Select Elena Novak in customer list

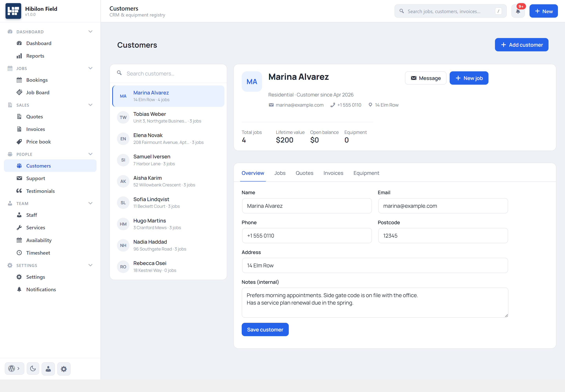click(168, 139)
